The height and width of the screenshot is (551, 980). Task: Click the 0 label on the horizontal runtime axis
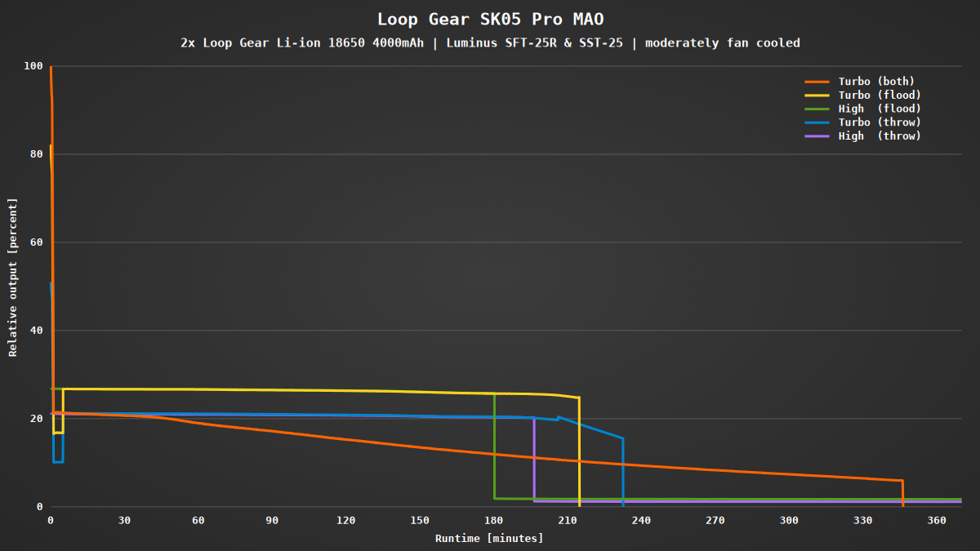point(51,520)
